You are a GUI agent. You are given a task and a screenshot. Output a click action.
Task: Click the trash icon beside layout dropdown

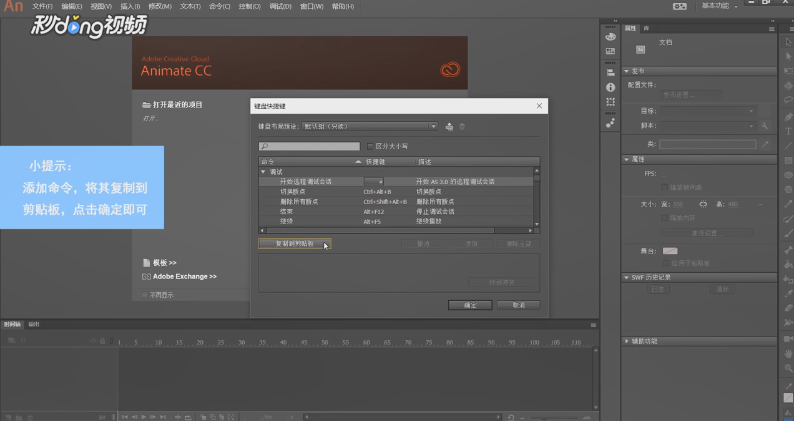pyautogui.click(x=462, y=127)
